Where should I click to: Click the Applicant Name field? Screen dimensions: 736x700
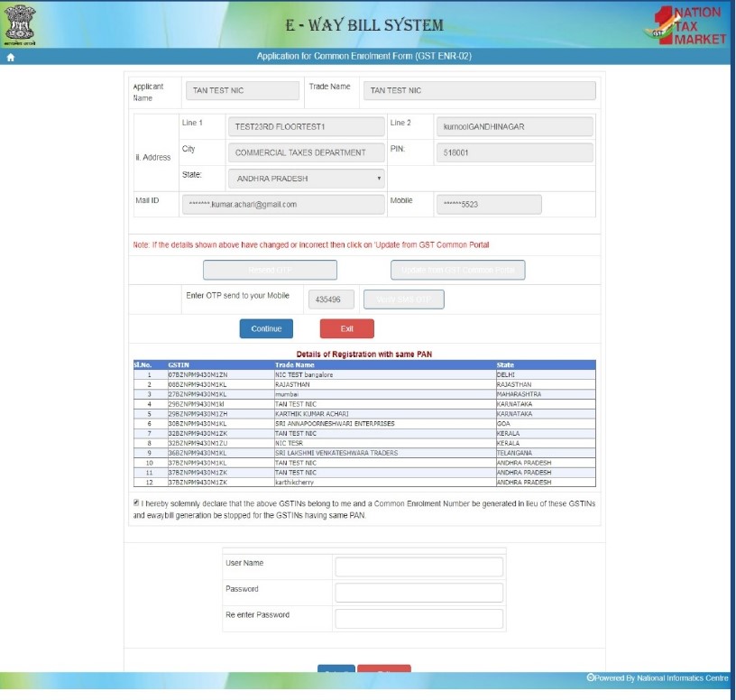click(243, 90)
